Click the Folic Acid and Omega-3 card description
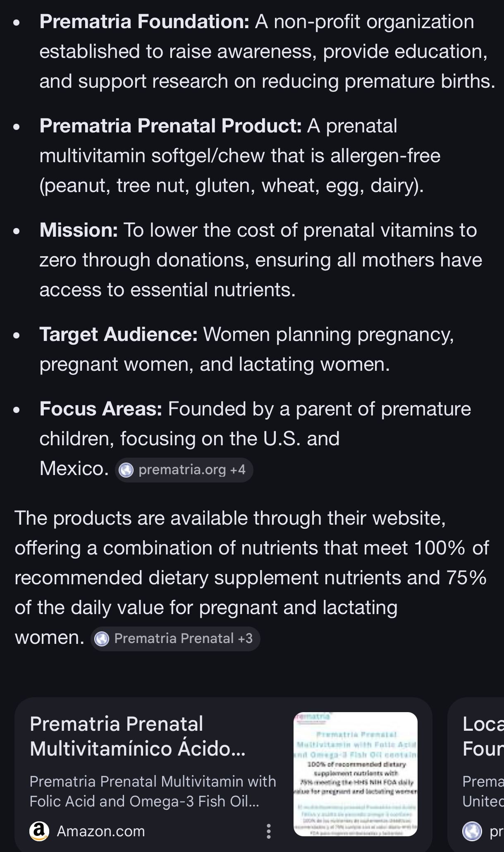504x852 pixels. click(153, 791)
